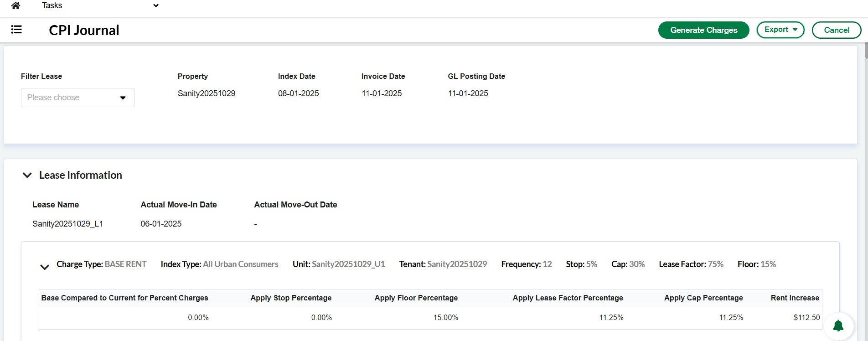
Task: Open the notification bell
Action: 838,325
